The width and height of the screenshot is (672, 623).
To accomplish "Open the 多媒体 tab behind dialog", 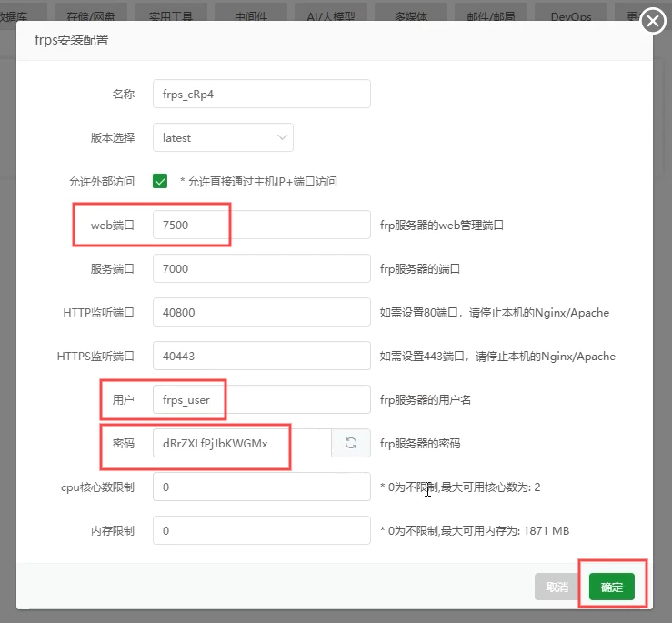I will pos(411,15).
